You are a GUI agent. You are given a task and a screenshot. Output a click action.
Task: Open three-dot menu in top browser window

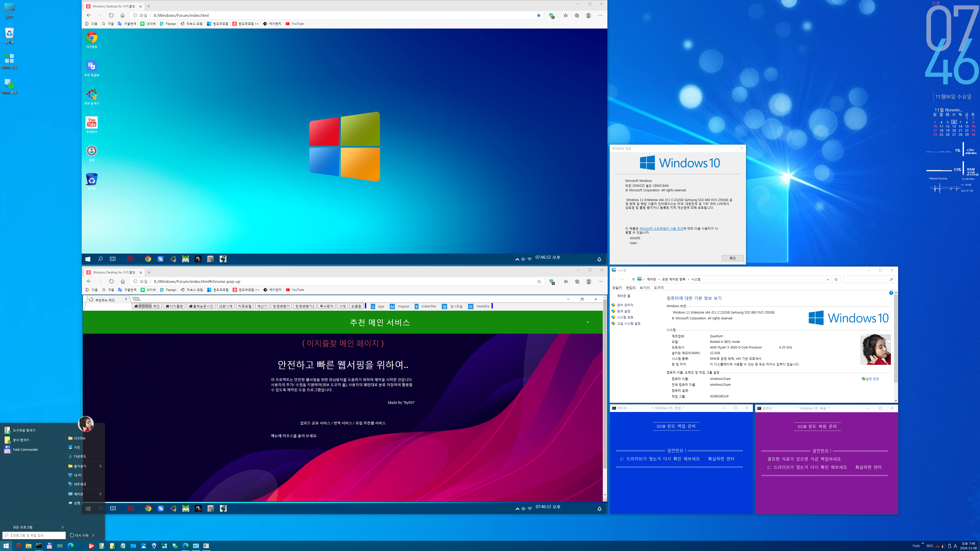point(600,15)
